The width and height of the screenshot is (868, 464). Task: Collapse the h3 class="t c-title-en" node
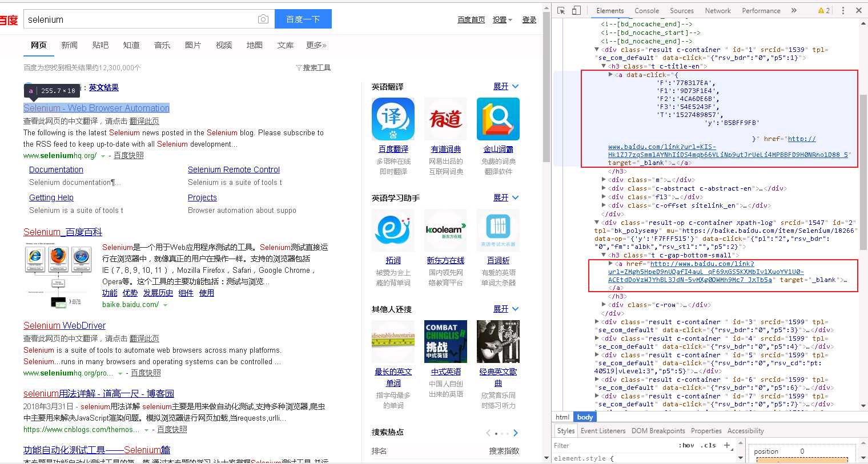[x=604, y=66]
